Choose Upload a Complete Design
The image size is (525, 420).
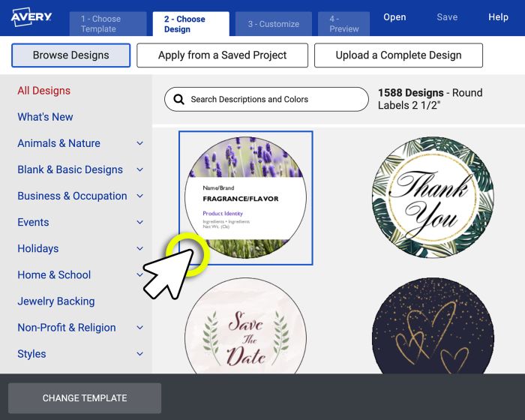[398, 55]
